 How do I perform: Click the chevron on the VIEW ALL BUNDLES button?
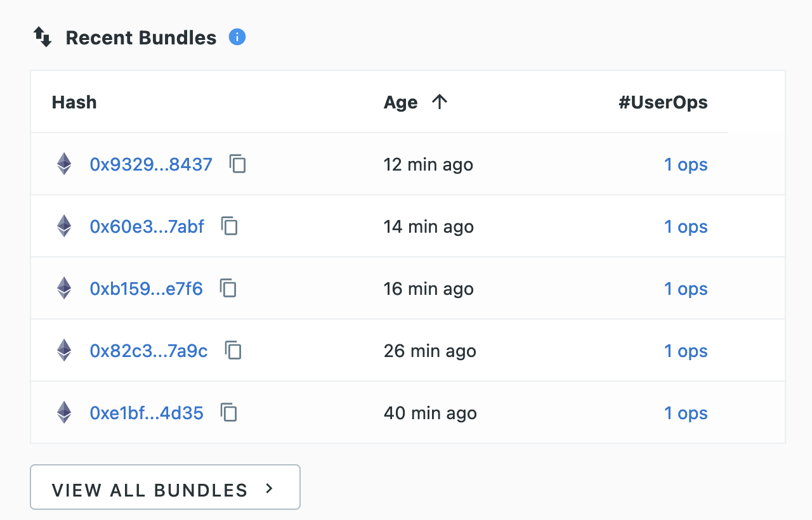pyautogui.click(x=269, y=489)
